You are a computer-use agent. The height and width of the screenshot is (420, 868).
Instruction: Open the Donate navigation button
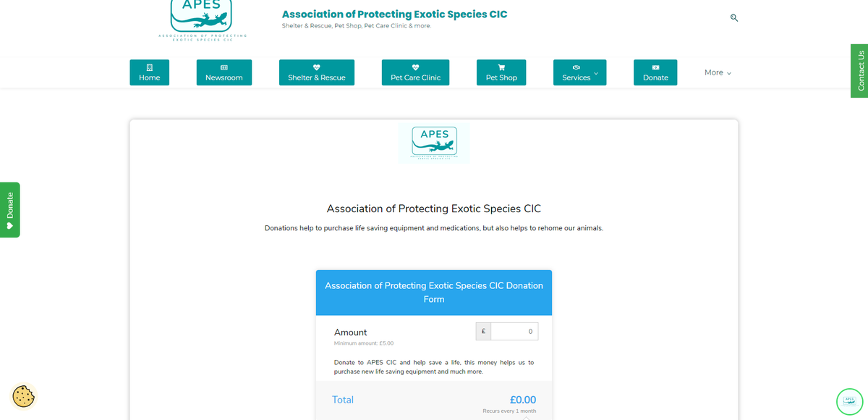coord(655,72)
